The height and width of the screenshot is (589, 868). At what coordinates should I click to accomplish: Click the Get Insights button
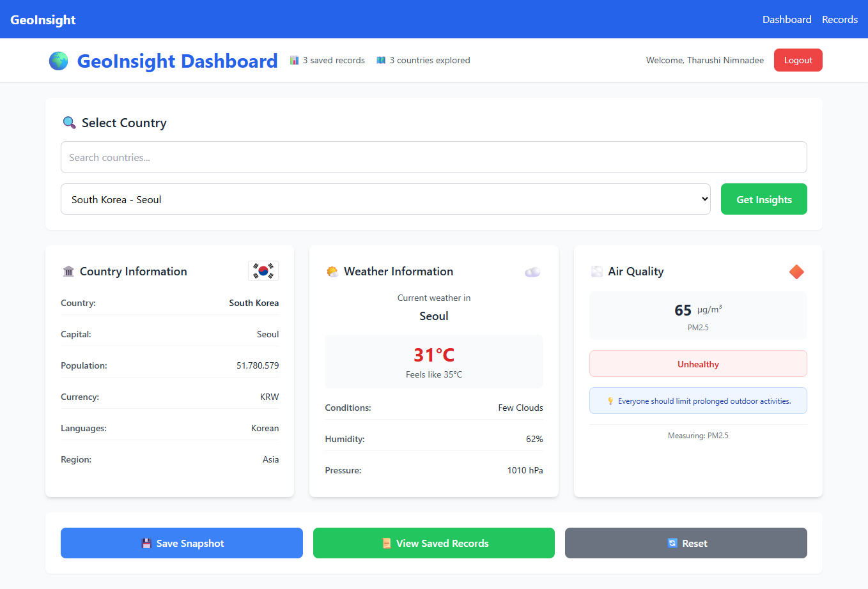(764, 199)
